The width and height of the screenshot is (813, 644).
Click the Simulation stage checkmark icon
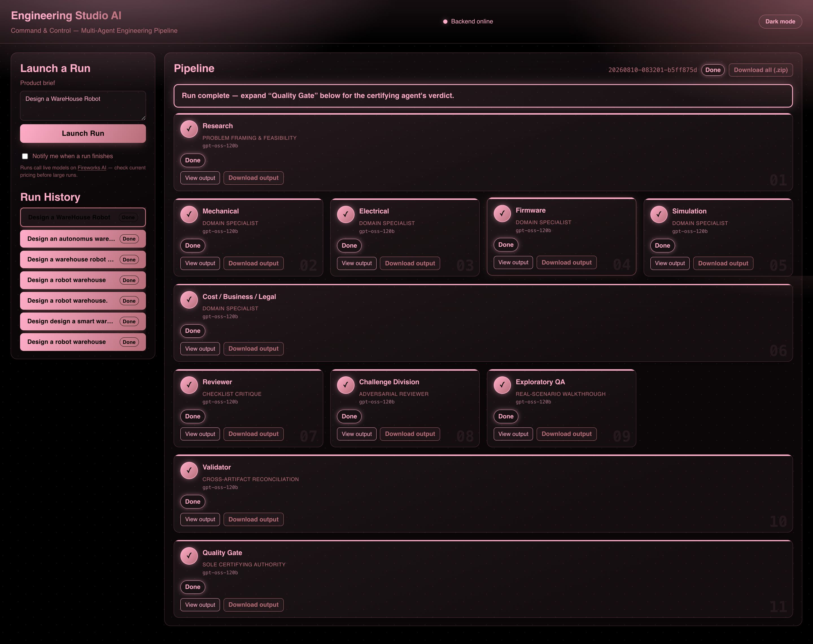(x=659, y=214)
